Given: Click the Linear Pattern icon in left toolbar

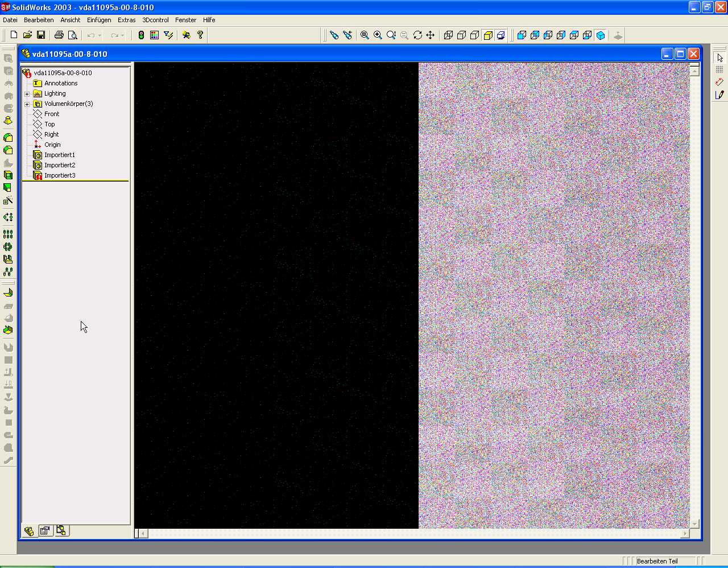Looking at the screenshot, I should pos(8,234).
